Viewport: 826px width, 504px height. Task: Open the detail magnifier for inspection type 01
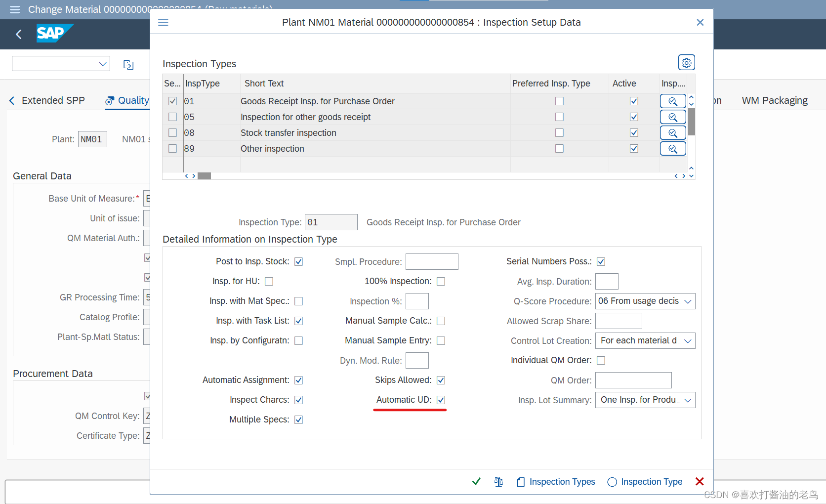pyautogui.click(x=672, y=101)
